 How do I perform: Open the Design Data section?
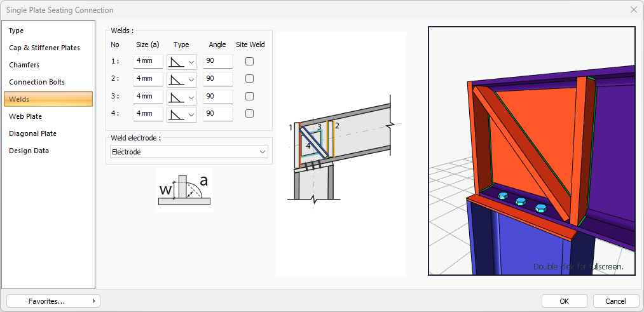click(48, 151)
